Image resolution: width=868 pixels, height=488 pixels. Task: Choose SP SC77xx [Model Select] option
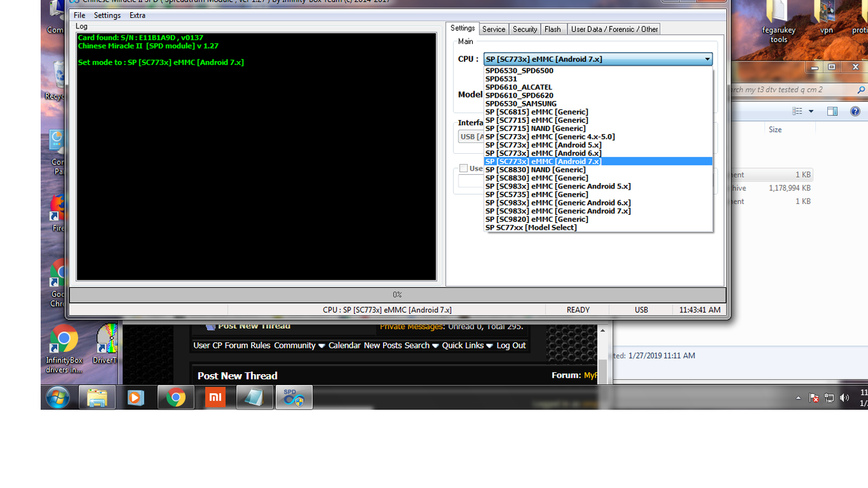pyautogui.click(x=598, y=227)
